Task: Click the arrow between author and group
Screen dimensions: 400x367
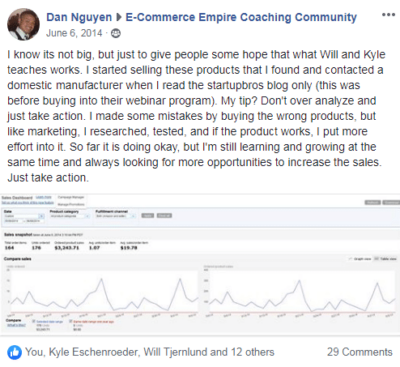Action: click(x=119, y=17)
